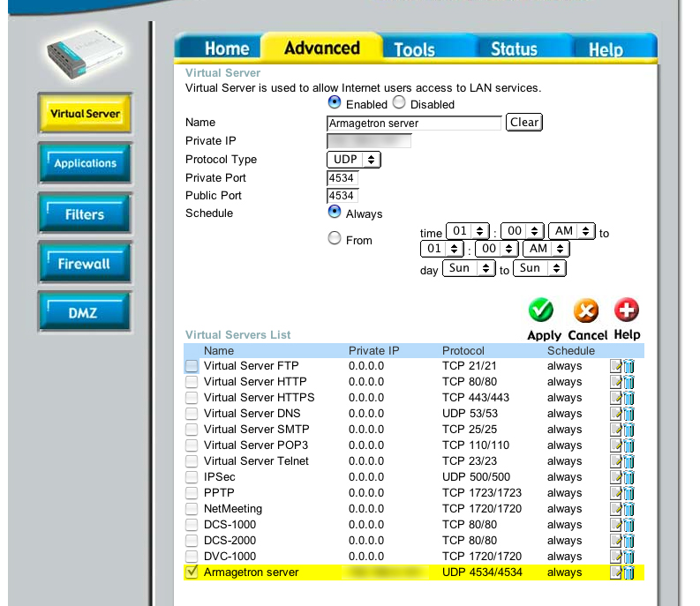Click the orange Cancel X icon
The image size is (700, 606).
pos(585,310)
